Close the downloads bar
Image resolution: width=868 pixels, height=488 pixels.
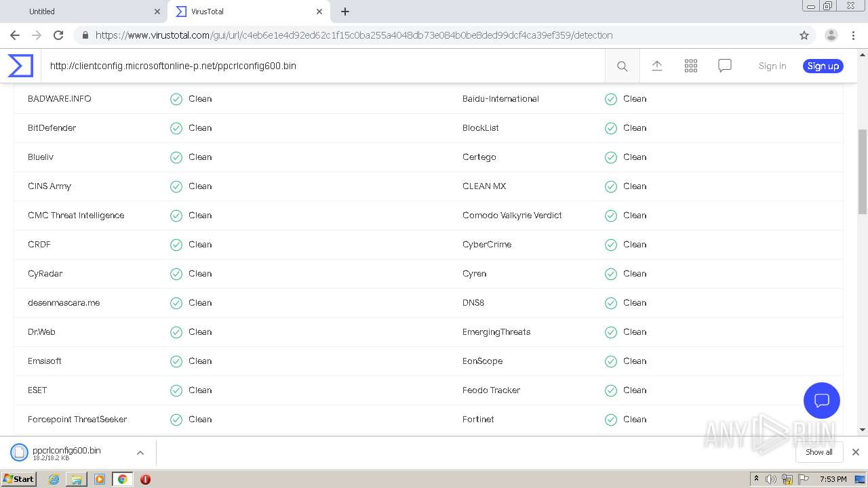(856, 452)
